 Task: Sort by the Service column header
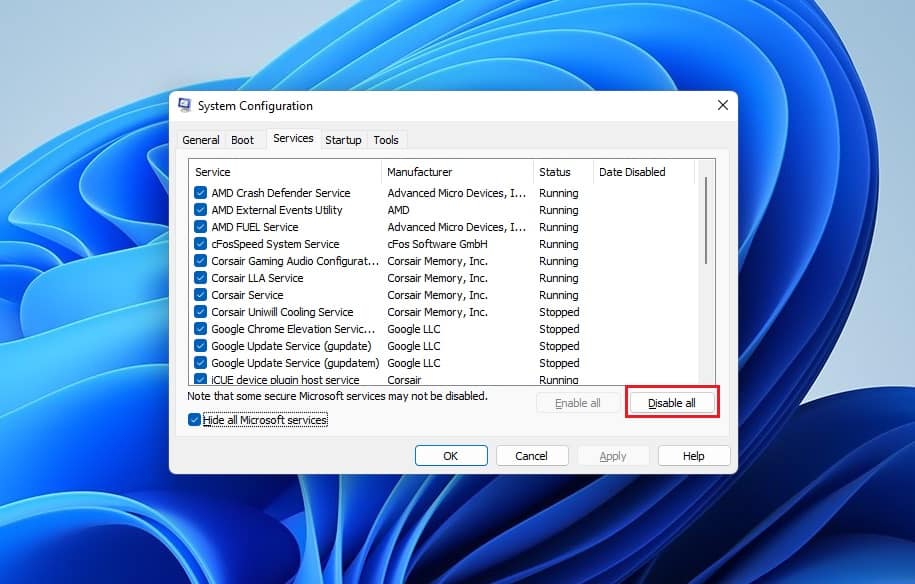[x=285, y=172]
